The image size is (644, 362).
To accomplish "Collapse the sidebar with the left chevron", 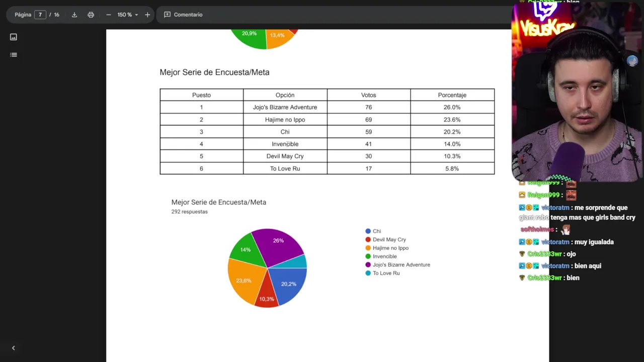I will click(14, 348).
